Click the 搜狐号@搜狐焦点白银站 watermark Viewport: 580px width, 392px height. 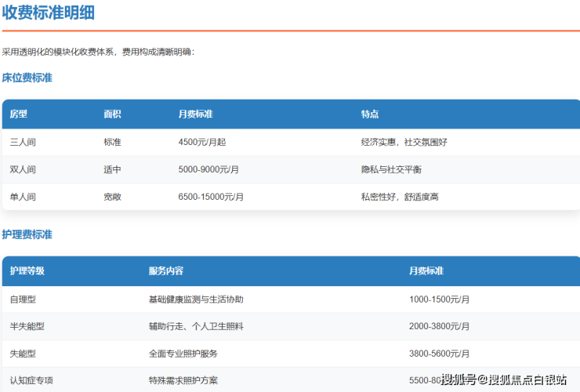[503, 380]
